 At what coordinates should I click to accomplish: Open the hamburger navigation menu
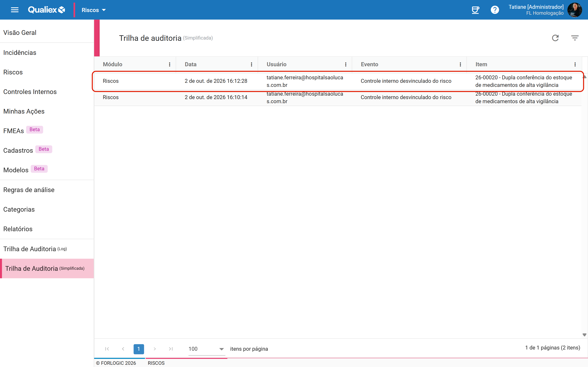(14, 10)
